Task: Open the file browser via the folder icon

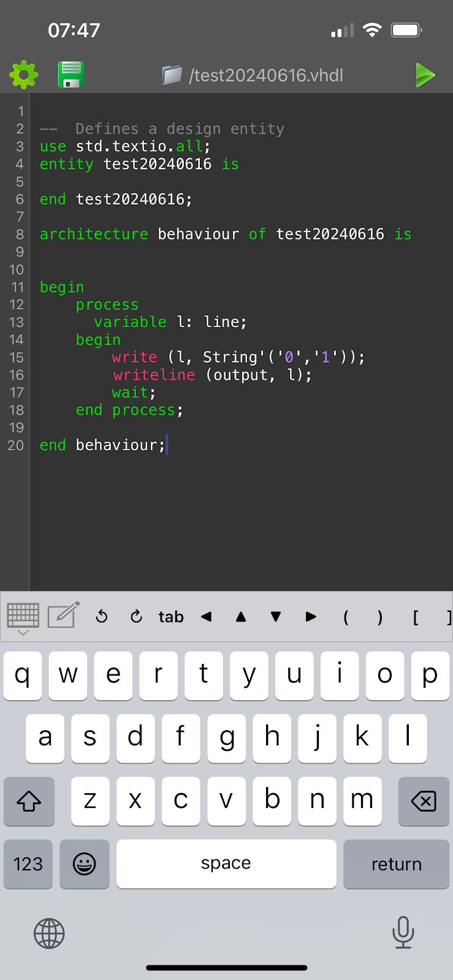Action: (172, 75)
